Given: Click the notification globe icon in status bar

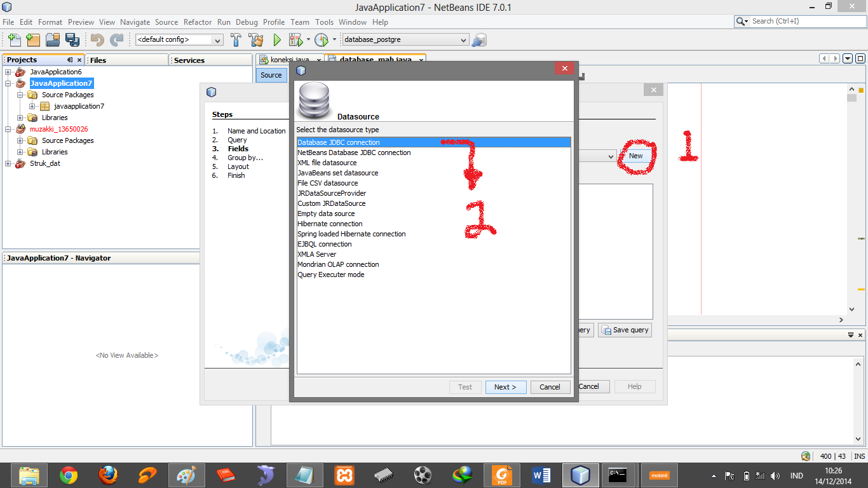Looking at the screenshot, I should point(806,456).
